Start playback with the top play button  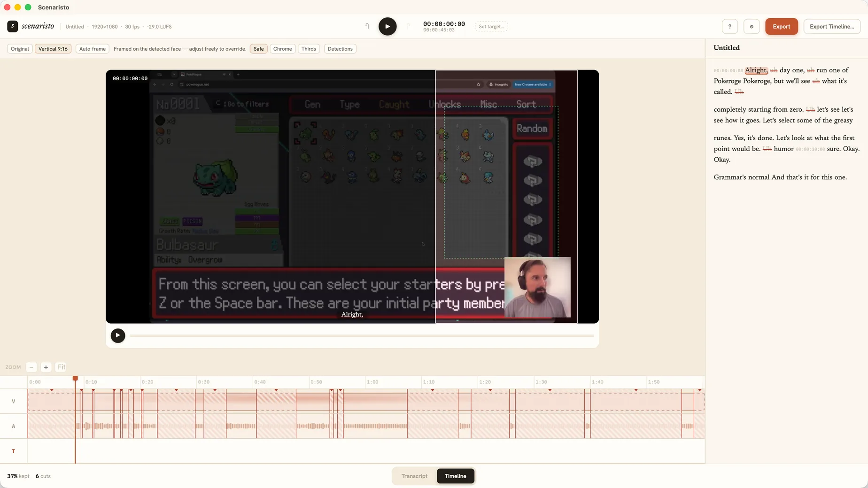[x=387, y=26]
